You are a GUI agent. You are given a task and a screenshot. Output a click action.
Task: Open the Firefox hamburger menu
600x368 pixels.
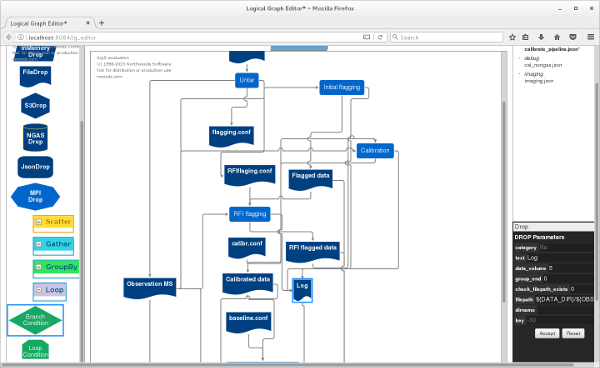590,37
